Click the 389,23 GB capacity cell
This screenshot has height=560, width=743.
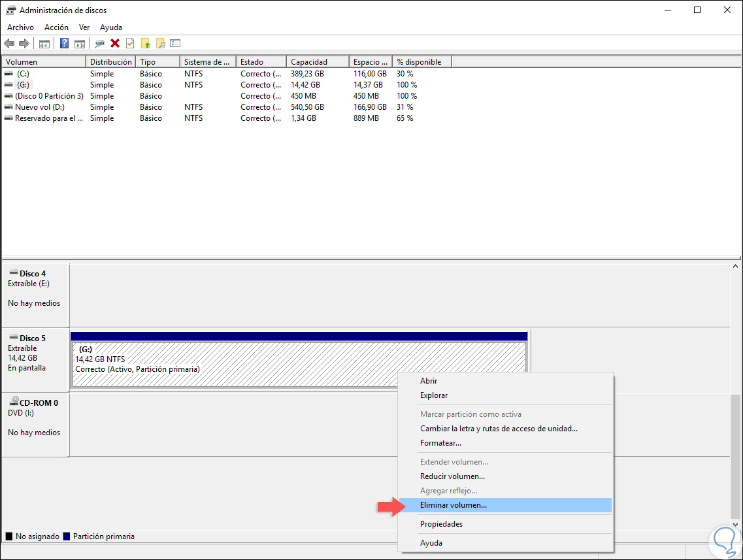pyautogui.click(x=308, y=74)
